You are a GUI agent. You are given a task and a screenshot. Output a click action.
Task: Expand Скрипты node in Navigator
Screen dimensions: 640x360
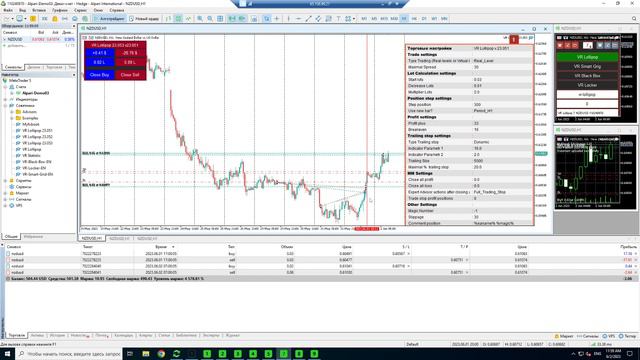[5, 180]
